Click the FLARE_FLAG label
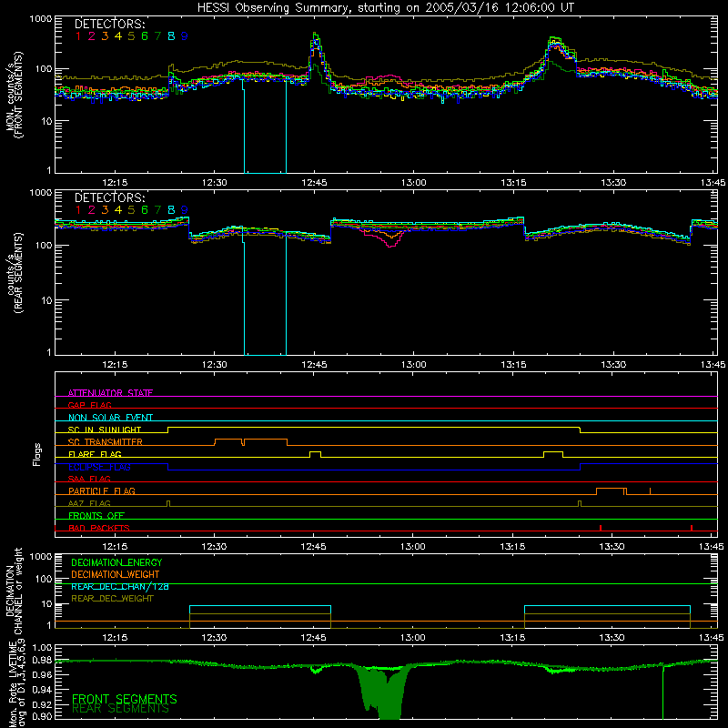This screenshot has width=728, height=728. tap(95, 454)
